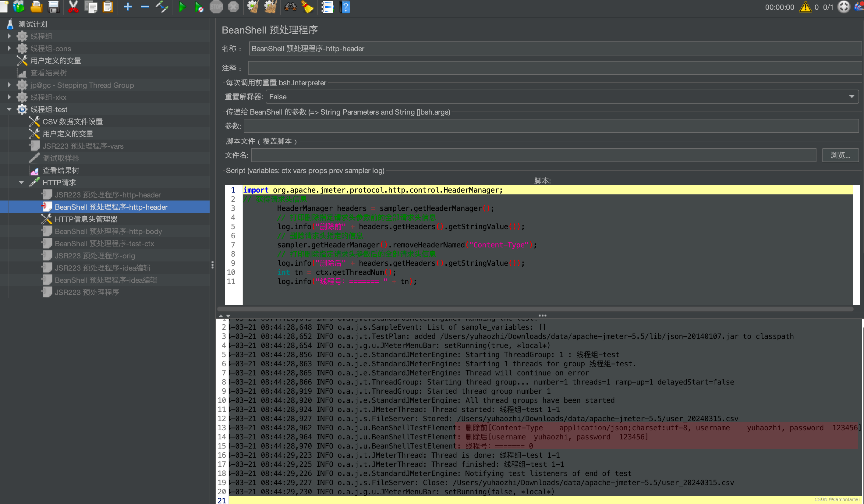864x504 pixels.
Task: Toggle element enabled state with the arrows icon
Action: (x=162, y=7)
